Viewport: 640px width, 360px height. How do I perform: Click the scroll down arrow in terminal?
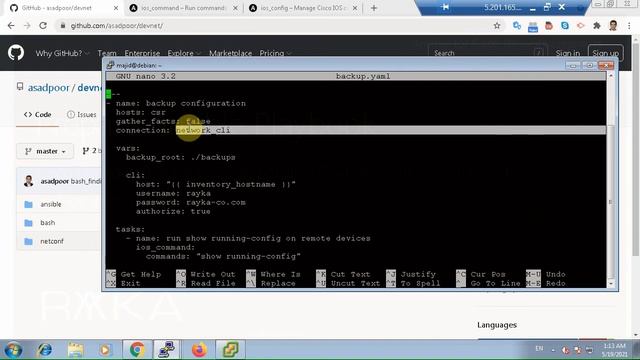611,284
